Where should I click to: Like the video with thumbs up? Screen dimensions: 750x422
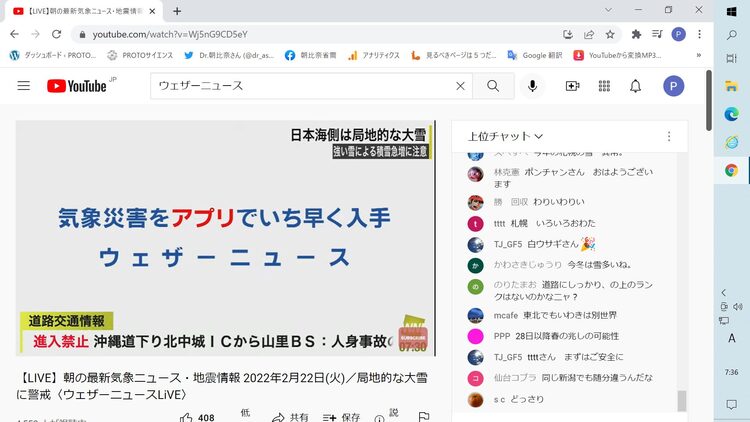[186, 418]
